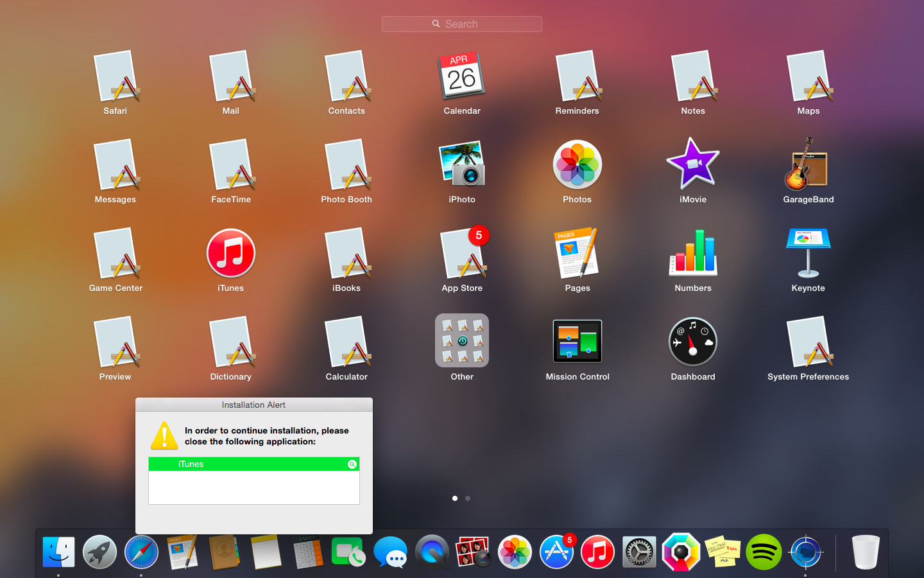Open the Messages speech bubble in the Dock
The height and width of the screenshot is (578, 924).
390,552
